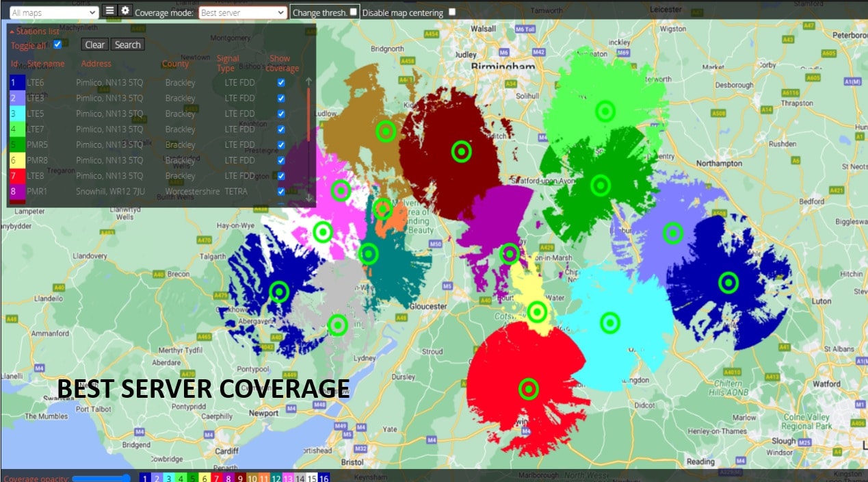Select the station marker in the dark maroon area
Image resolution: width=868 pixels, height=482 pixels.
click(x=462, y=151)
